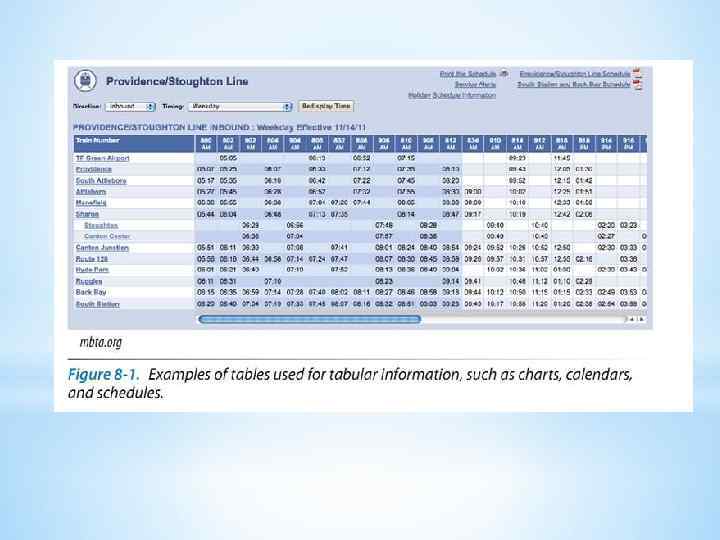The width and height of the screenshot is (720, 540).
Task: Open the Timing dropdown showing Weekday
Action: tap(240, 107)
